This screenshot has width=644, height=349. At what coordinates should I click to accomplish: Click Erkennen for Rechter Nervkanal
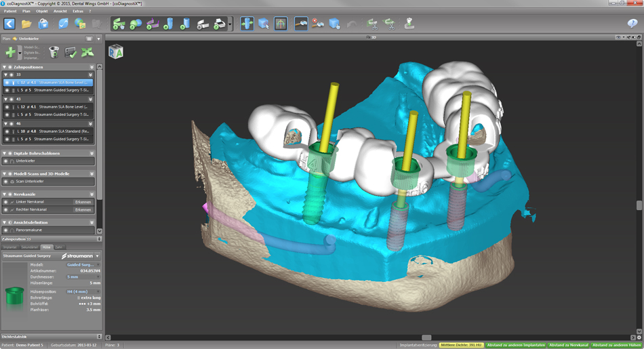(83, 209)
